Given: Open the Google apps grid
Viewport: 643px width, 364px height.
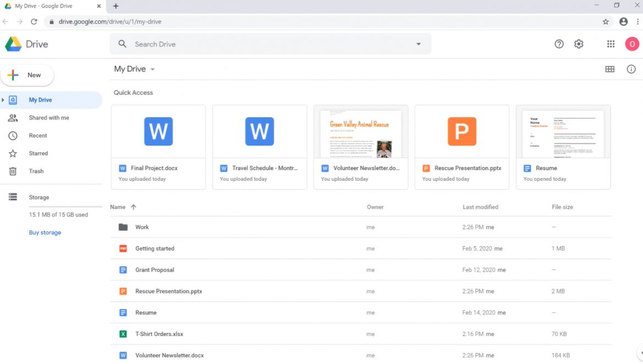Looking at the screenshot, I should point(610,44).
